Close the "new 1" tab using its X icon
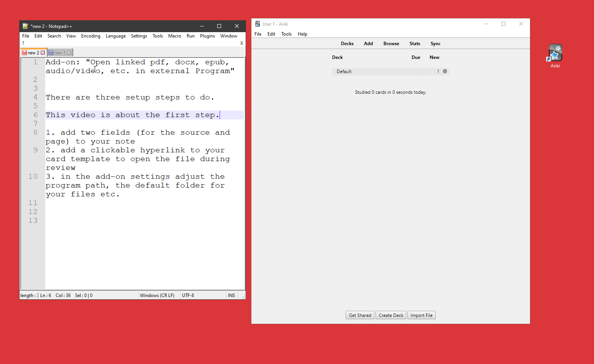The width and height of the screenshot is (594, 364). pyautogui.click(x=69, y=53)
